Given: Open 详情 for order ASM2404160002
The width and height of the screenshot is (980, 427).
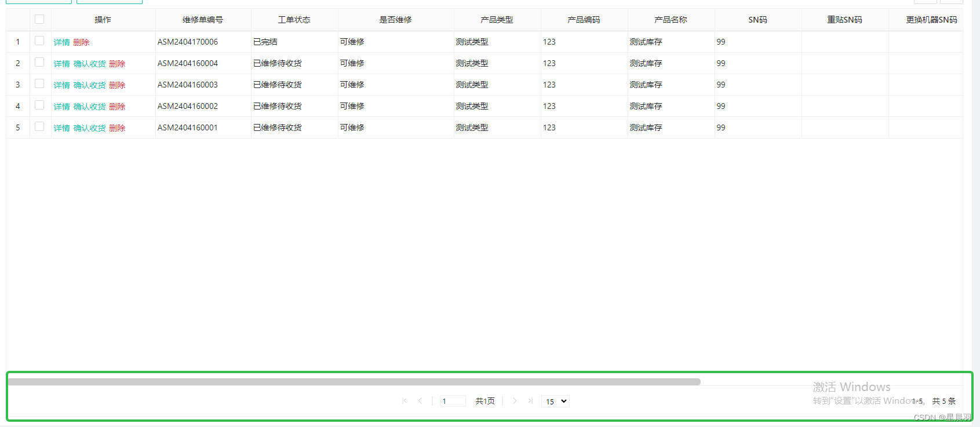Looking at the screenshot, I should click(61, 107).
